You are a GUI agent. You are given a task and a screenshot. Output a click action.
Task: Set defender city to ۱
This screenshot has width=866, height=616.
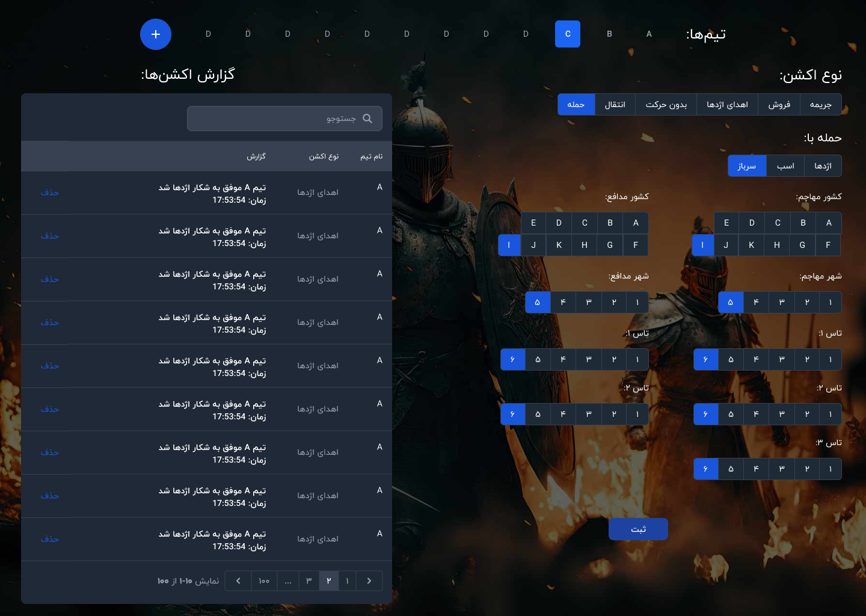click(x=637, y=302)
